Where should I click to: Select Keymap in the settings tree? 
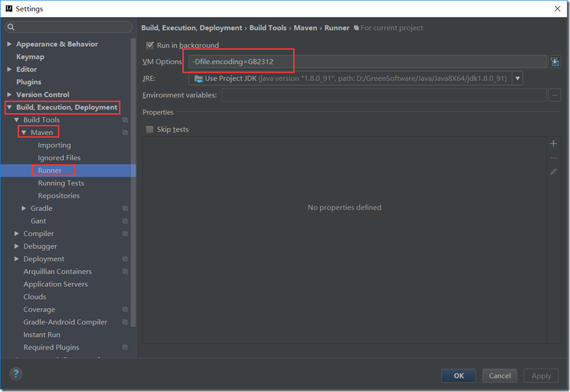(x=30, y=57)
